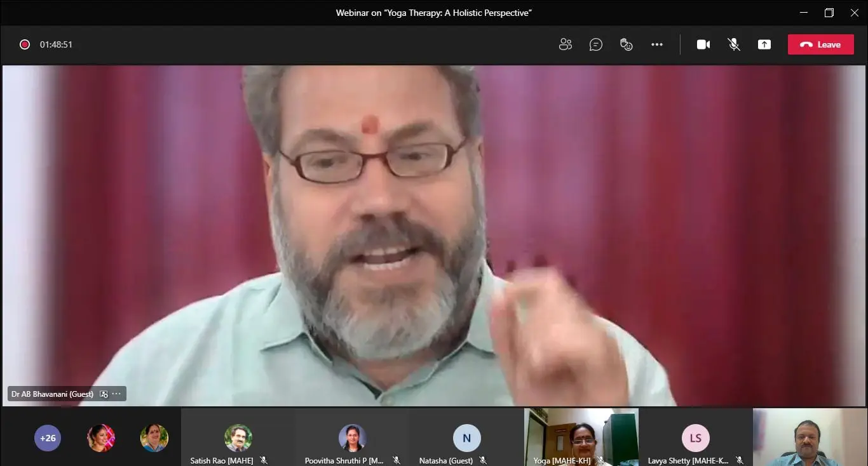The image size is (868, 466).
Task: Select Lavya Shetty participant tile
Action: point(695,437)
